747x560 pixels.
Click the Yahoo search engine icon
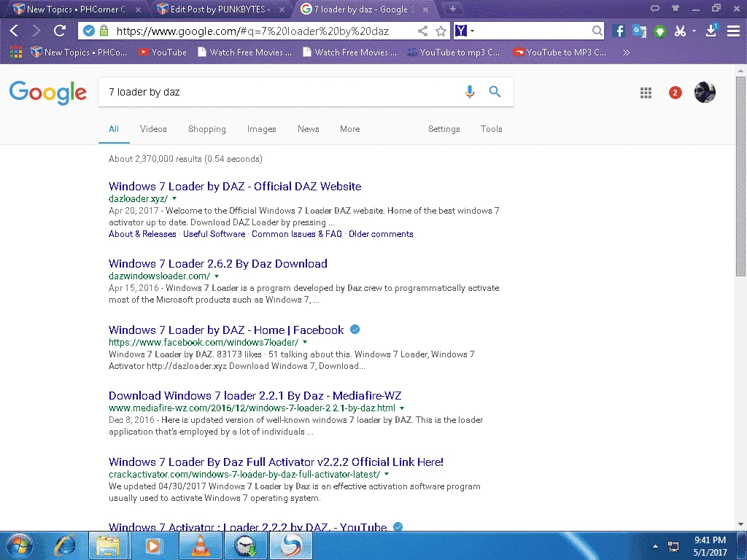(461, 31)
